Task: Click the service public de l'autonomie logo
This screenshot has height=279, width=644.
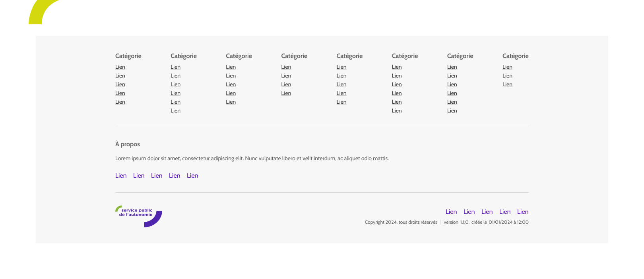Action: [x=138, y=216]
